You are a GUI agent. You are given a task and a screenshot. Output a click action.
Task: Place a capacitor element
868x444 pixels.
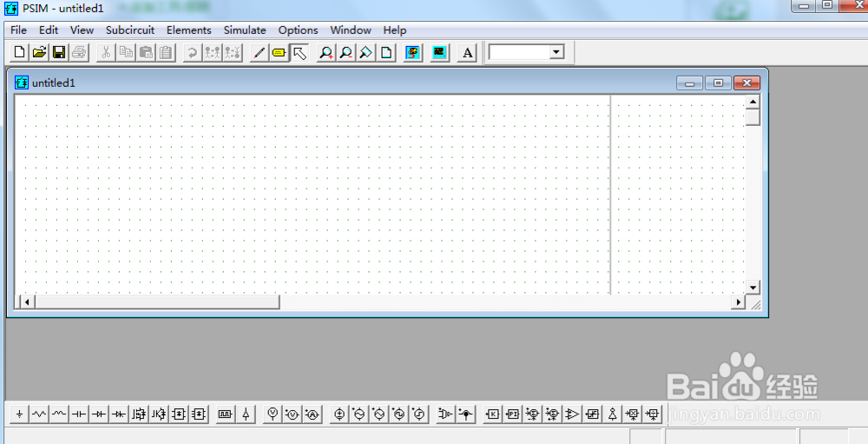[79, 414]
